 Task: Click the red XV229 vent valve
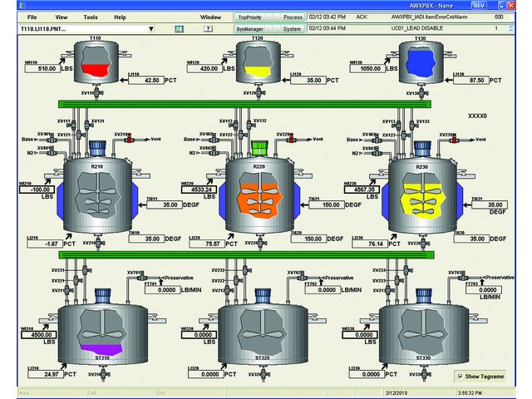(x=292, y=140)
